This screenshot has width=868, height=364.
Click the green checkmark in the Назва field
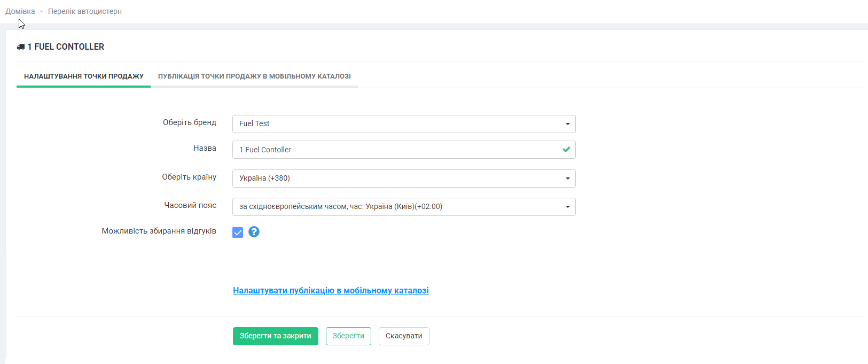click(x=566, y=150)
